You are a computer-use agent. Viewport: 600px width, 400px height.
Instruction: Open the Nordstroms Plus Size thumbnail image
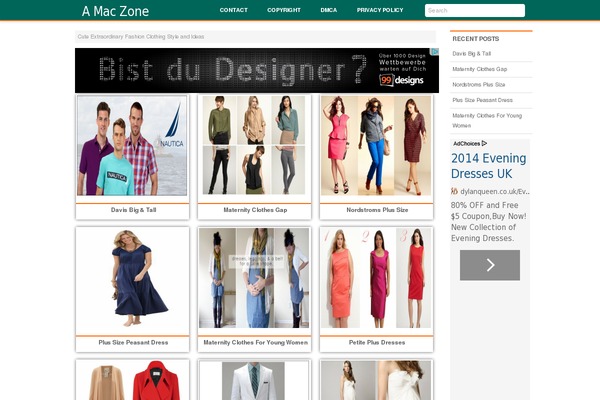tap(376, 145)
